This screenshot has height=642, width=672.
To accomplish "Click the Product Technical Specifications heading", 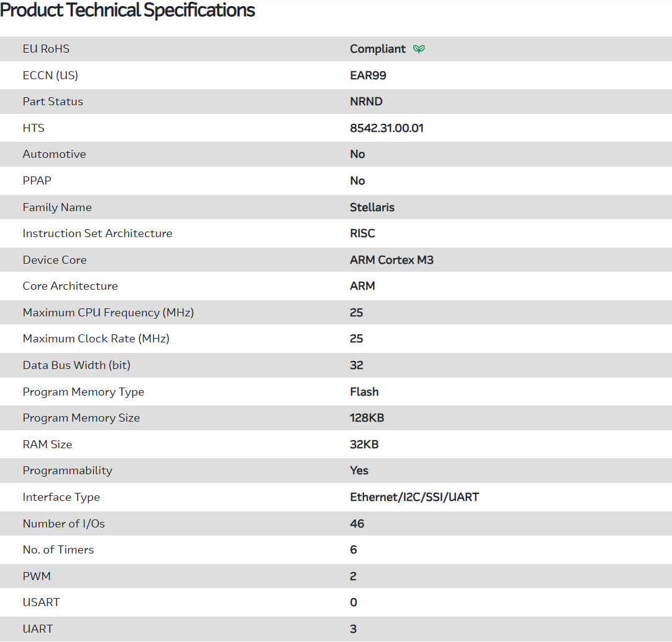I will point(128,11).
